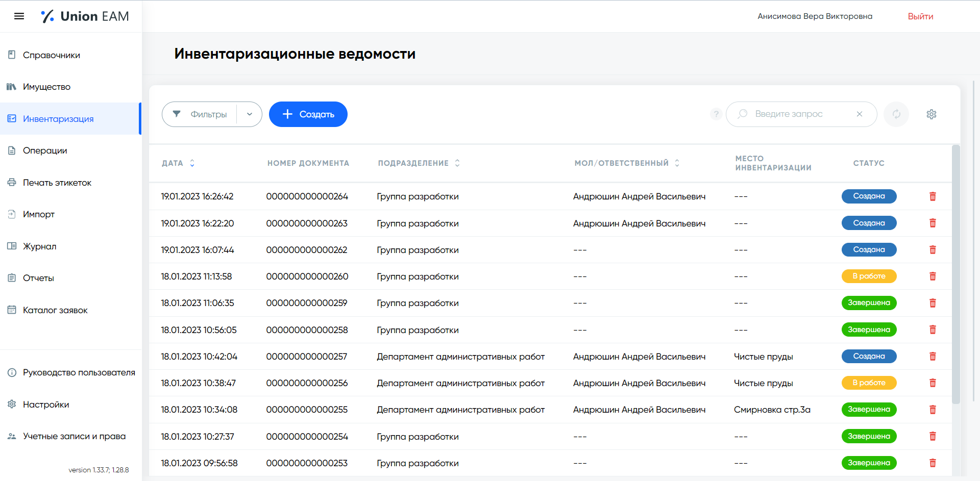Click document number 000000000000254
The image size is (980, 481).
point(307,437)
